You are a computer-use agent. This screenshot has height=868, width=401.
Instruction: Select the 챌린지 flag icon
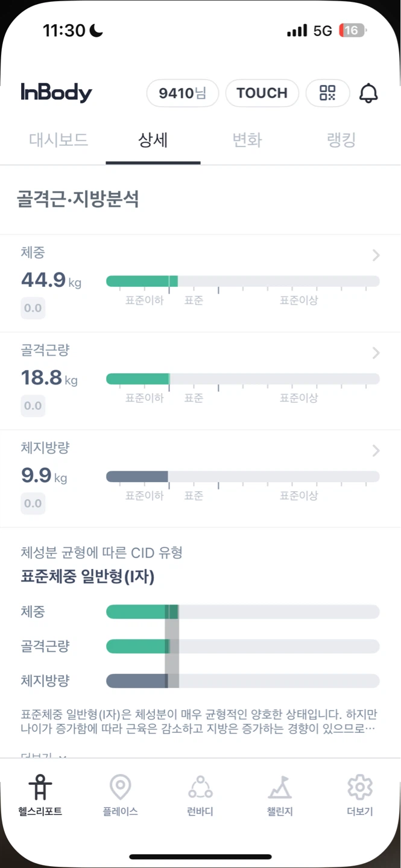pyautogui.click(x=280, y=787)
